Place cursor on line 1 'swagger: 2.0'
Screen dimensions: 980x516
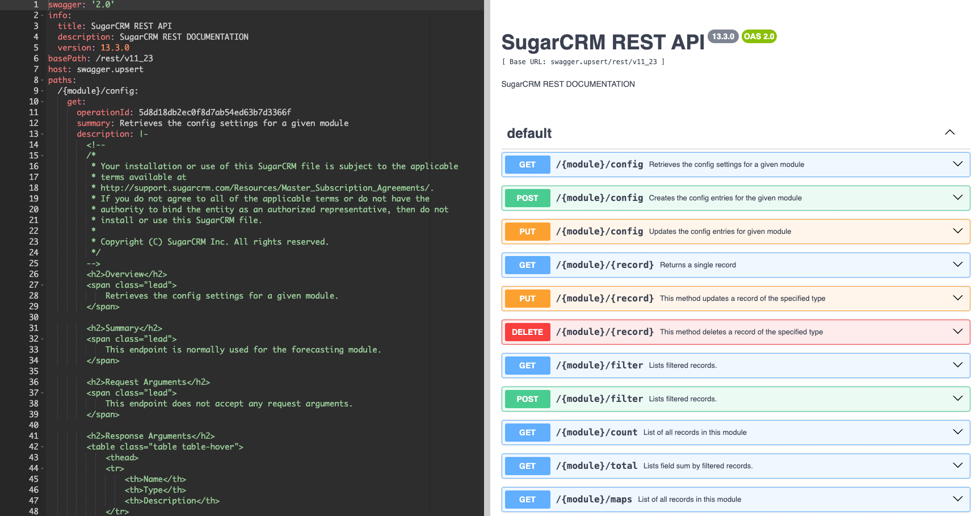tap(81, 5)
